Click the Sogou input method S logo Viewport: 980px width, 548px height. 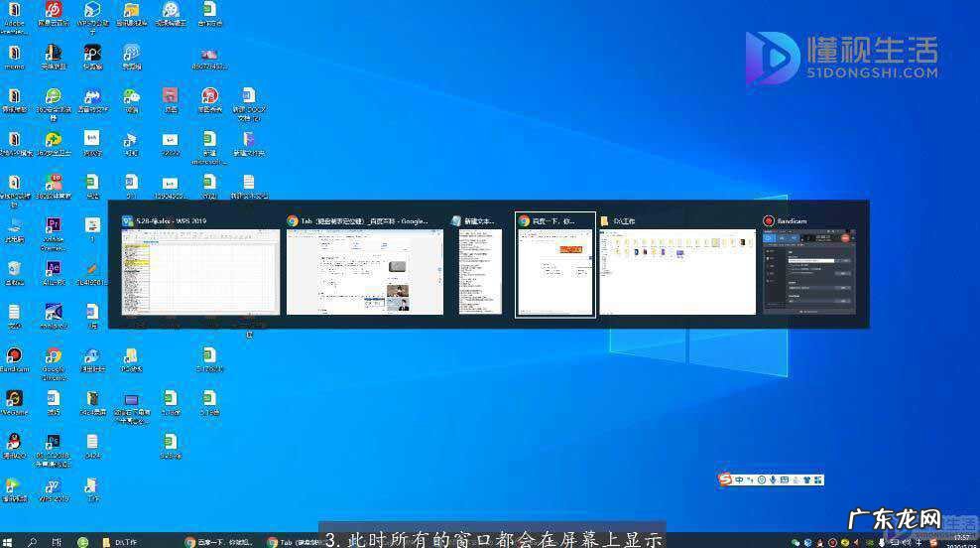725,480
